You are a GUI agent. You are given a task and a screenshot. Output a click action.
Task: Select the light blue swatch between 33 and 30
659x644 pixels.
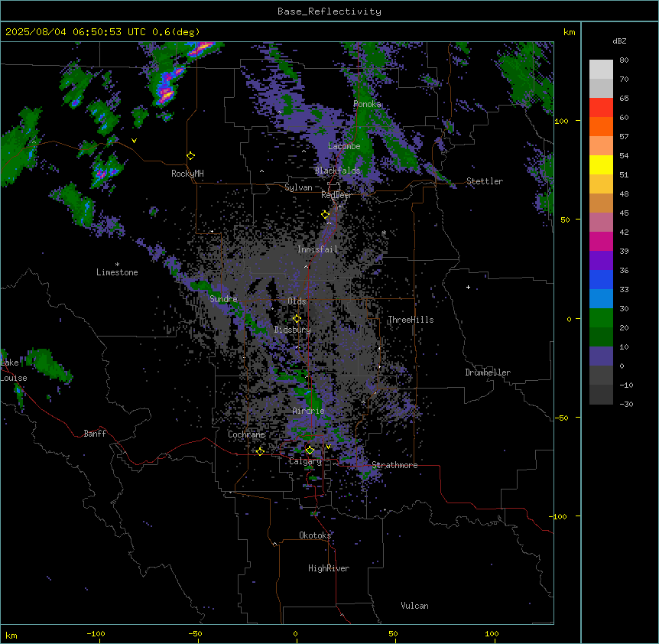tap(601, 299)
